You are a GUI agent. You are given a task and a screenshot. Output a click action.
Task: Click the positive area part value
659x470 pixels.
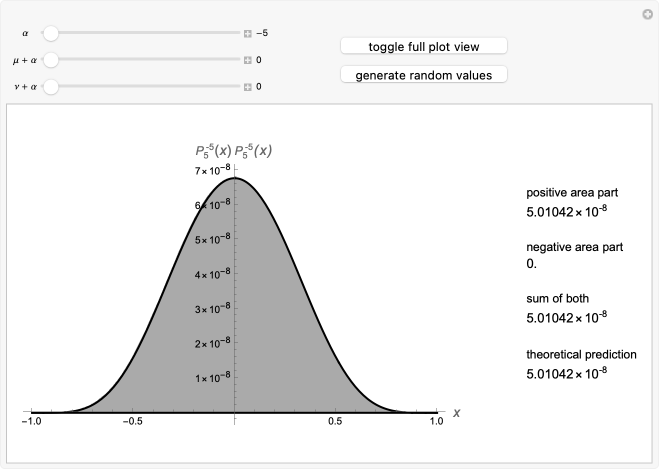click(x=566, y=211)
